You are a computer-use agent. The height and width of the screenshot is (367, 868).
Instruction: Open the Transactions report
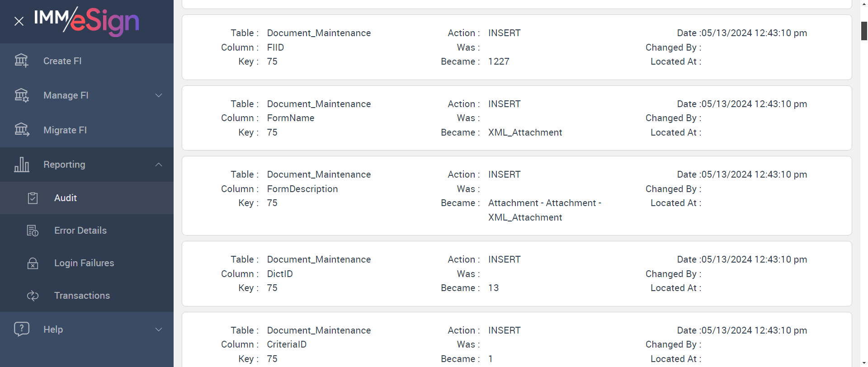[x=82, y=296]
